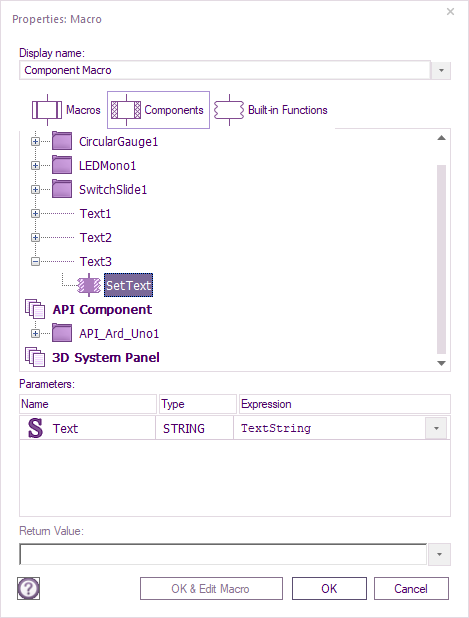The image size is (469, 618).
Task: Click the Name column header
Action: pos(88,404)
